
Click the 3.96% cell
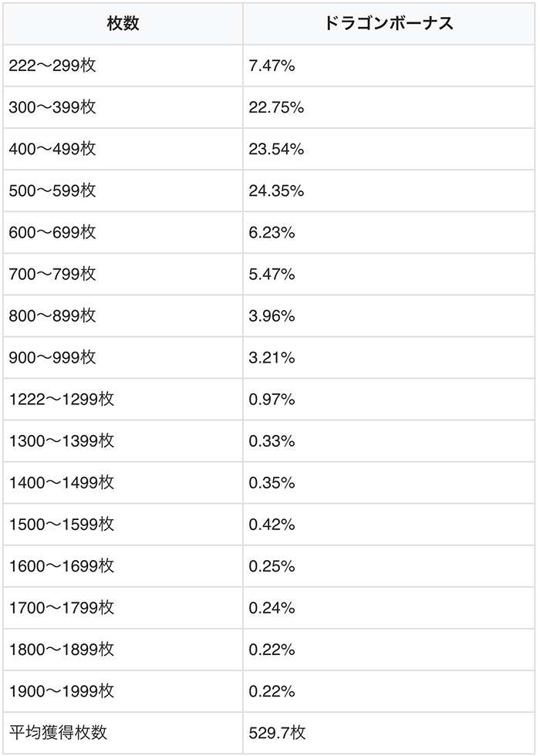click(272, 316)
